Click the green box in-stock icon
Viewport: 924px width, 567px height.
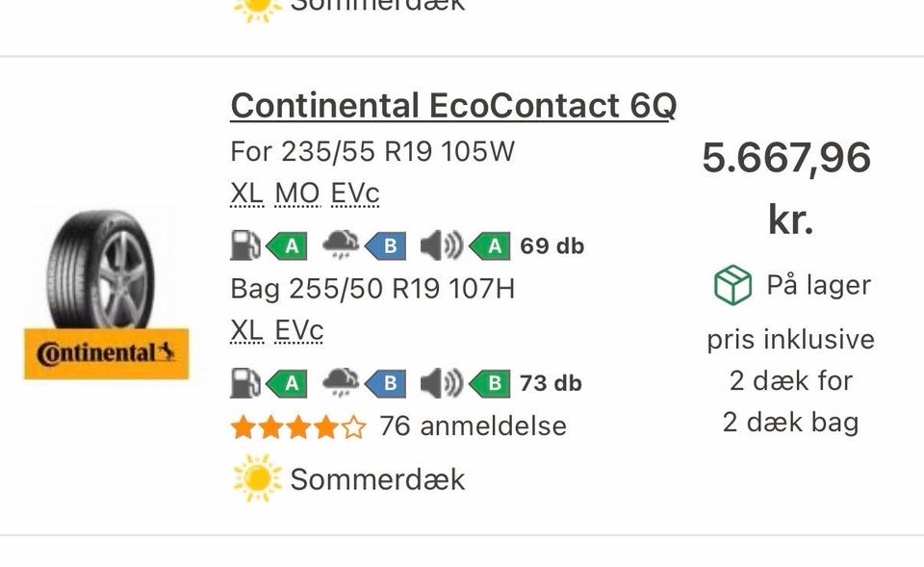(732, 286)
